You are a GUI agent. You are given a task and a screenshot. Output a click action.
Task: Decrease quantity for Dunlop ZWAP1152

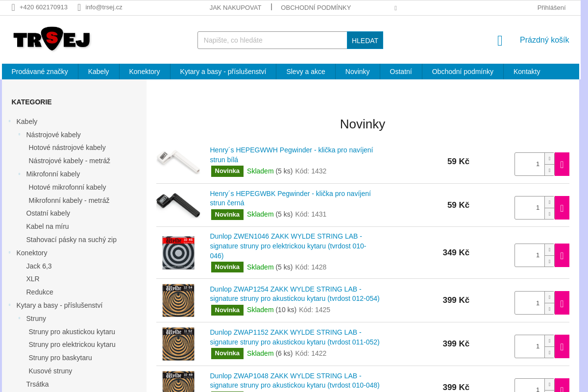click(549, 352)
